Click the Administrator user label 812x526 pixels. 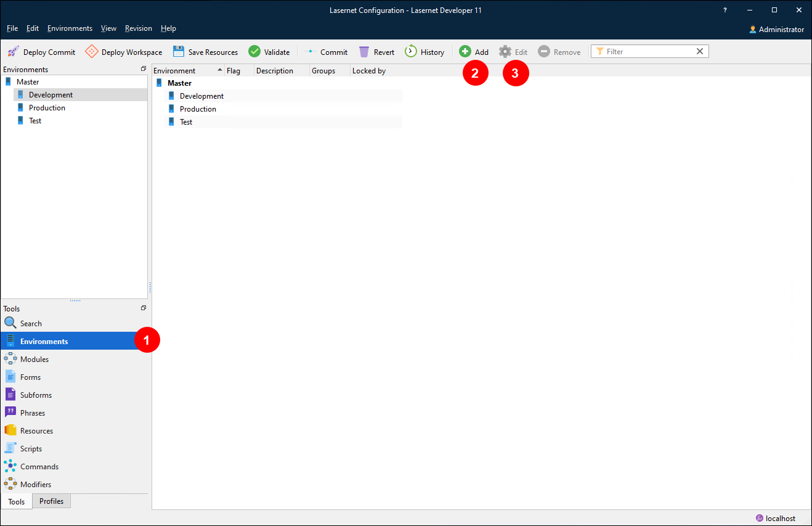pos(776,29)
